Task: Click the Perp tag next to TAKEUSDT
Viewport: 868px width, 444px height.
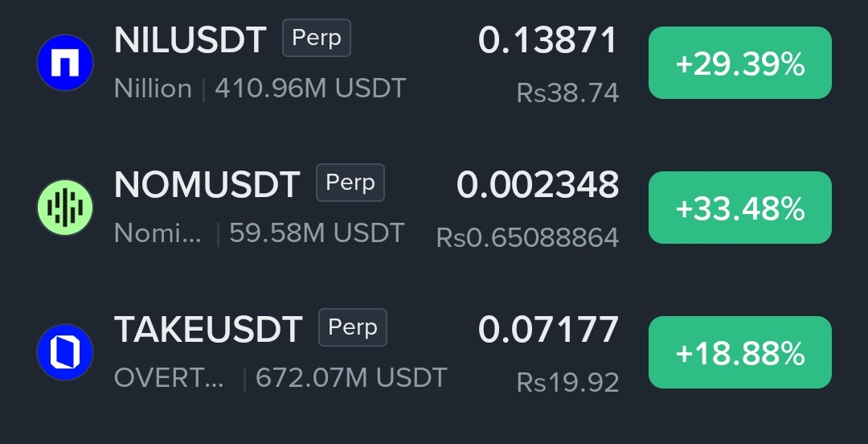Action: coord(353,327)
